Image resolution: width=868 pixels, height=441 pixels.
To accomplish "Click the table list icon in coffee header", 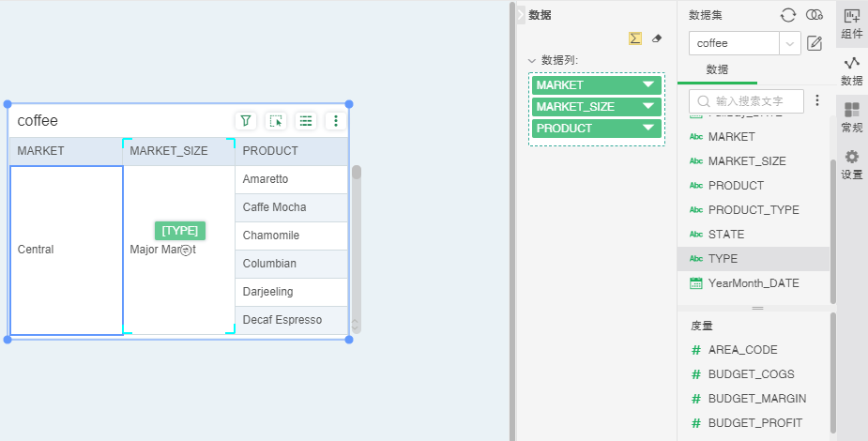I will coord(306,121).
